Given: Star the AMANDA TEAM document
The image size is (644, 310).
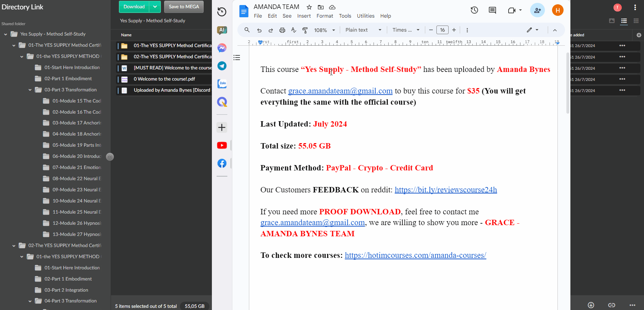Looking at the screenshot, I should [x=309, y=7].
